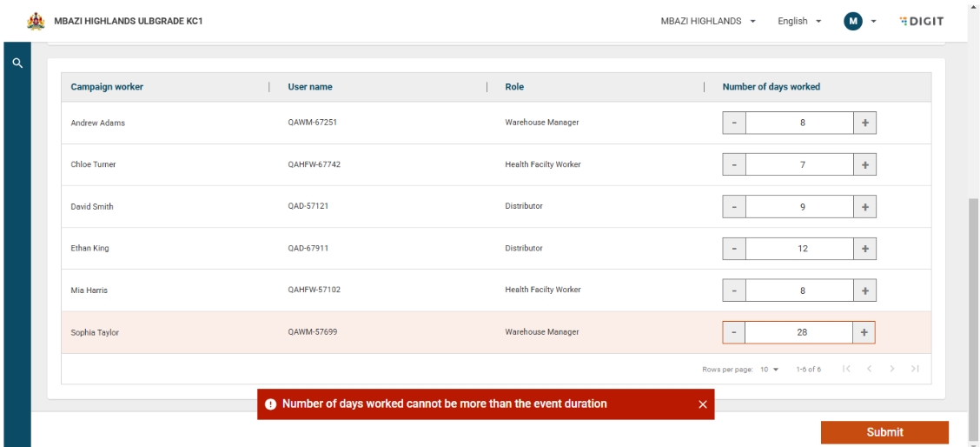This screenshot has width=980, height=447.
Task: Jump to last page of table
Action: click(x=914, y=369)
